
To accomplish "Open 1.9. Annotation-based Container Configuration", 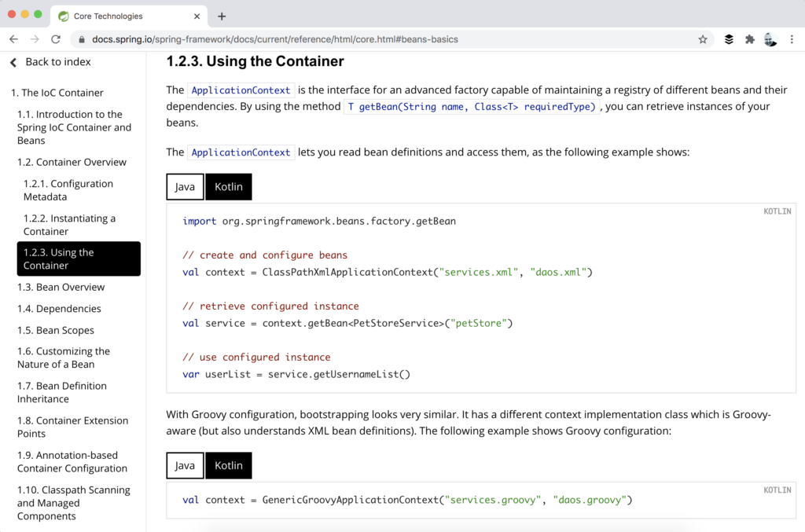I will [x=72, y=462].
